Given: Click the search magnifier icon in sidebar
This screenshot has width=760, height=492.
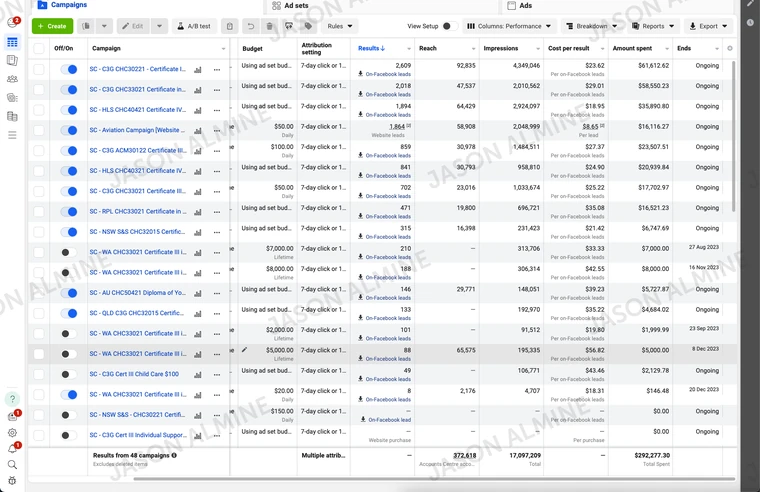Looking at the screenshot, I should click(13, 465).
